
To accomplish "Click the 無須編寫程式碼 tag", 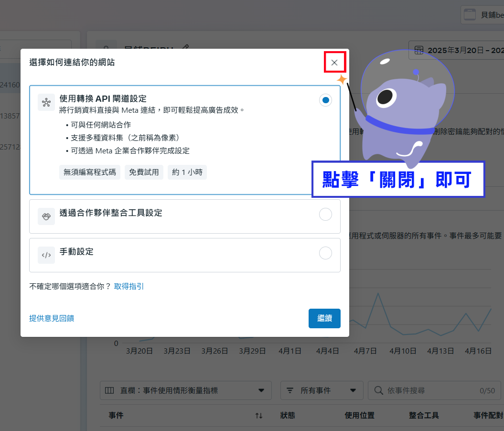I will click(x=90, y=172).
